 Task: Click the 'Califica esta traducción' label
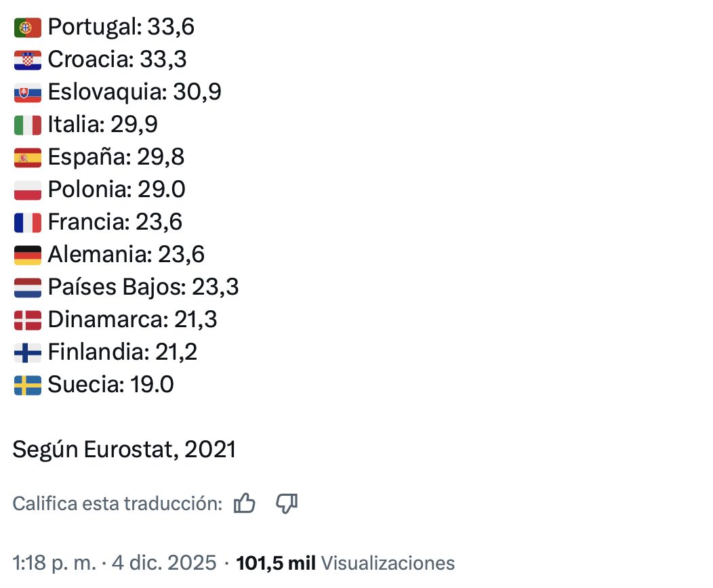(117, 504)
